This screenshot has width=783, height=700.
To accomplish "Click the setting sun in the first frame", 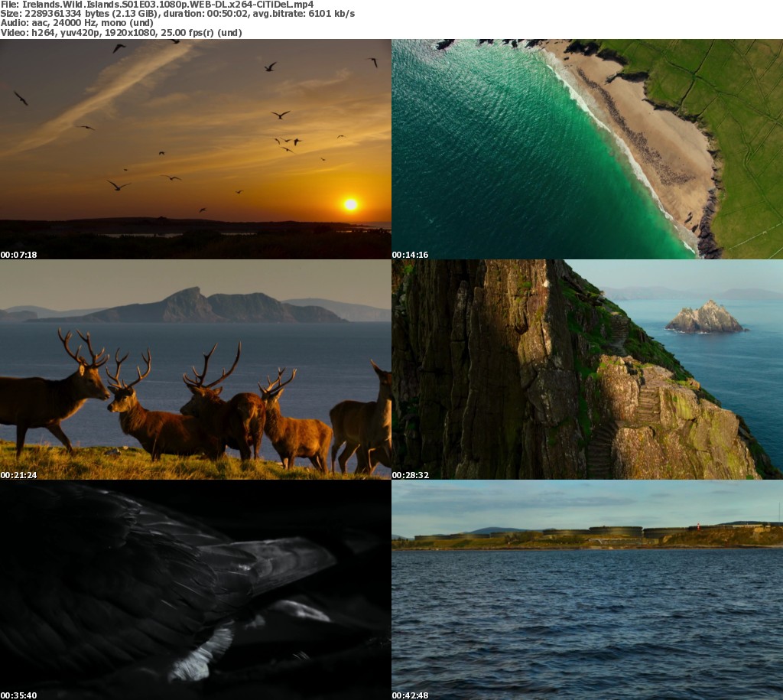I will (350, 204).
